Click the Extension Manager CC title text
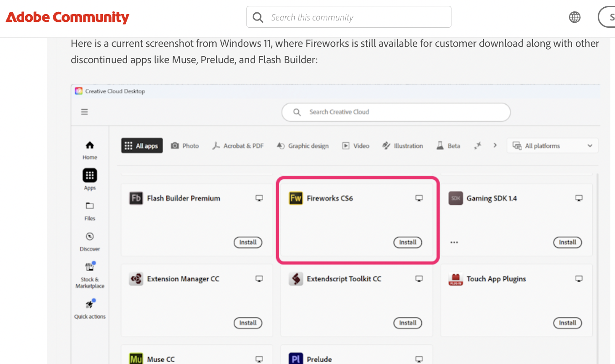Viewport: 615px width, 364px height. pyautogui.click(x=183, y=279)
